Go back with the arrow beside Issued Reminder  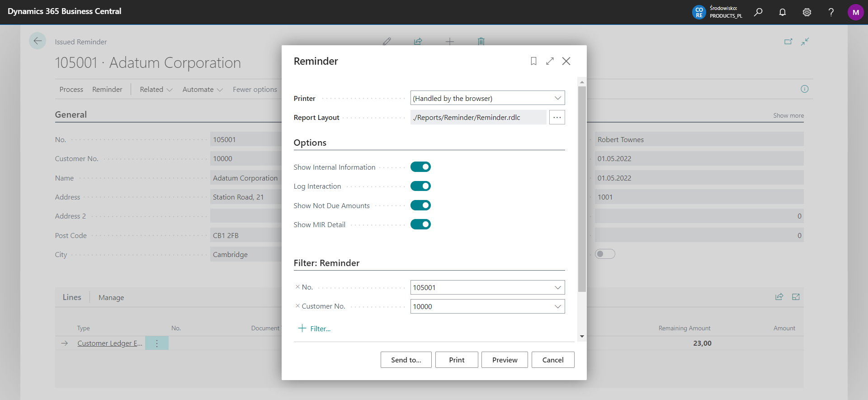pyautogui.click(x=38, y=41)
